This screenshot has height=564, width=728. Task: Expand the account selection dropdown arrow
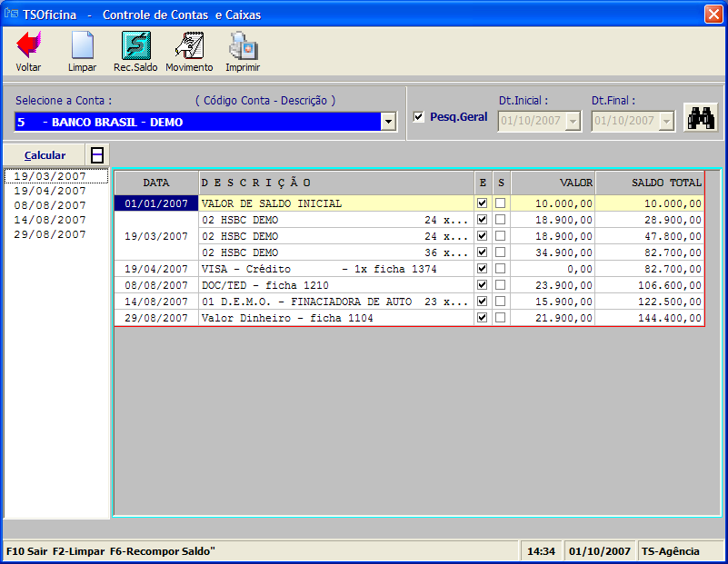pyautogui.click(x=389, y=122)
